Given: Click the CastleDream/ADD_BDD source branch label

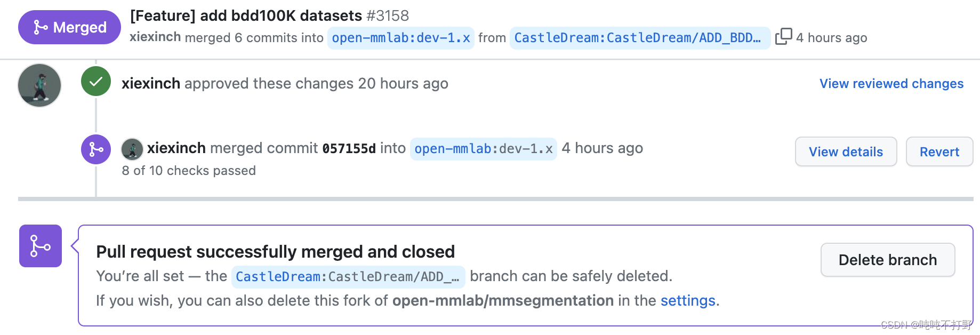Looking at the screenshot, I should (x=639, y=37).
